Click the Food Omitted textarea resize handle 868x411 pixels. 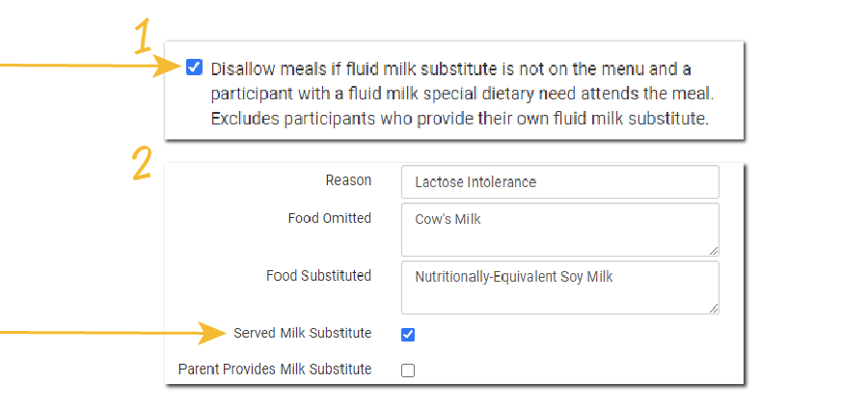pyautogui.click(x=714, y=251)
